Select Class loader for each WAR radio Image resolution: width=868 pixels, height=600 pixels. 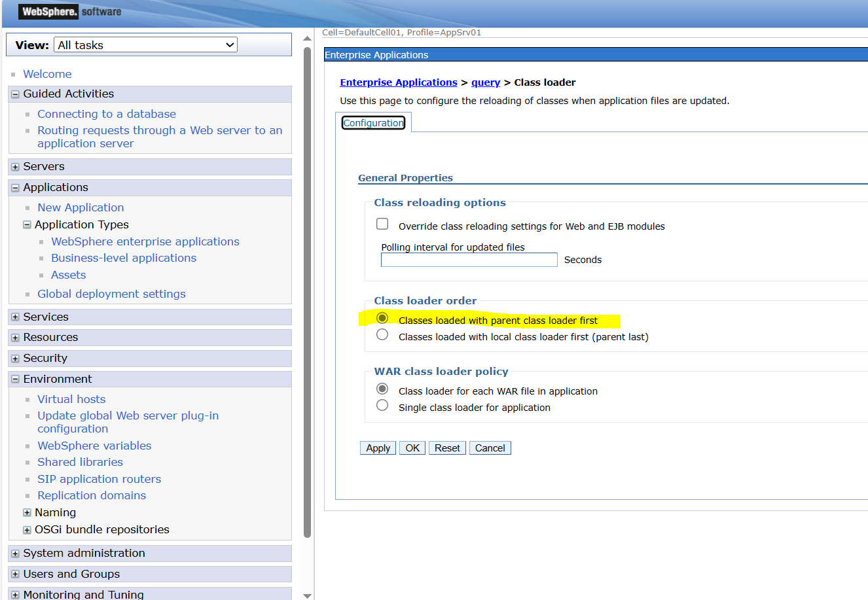382,389
